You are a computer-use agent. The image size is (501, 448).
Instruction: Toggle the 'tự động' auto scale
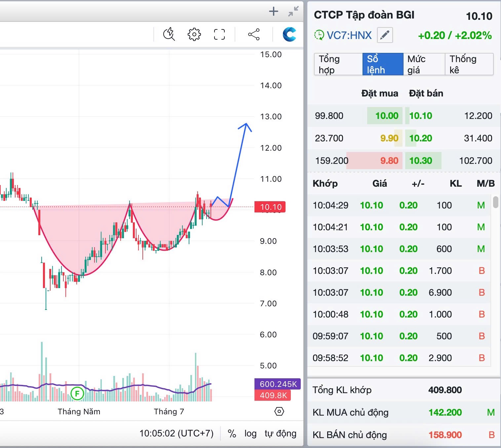pyautogui.click(x=280, y=433)
